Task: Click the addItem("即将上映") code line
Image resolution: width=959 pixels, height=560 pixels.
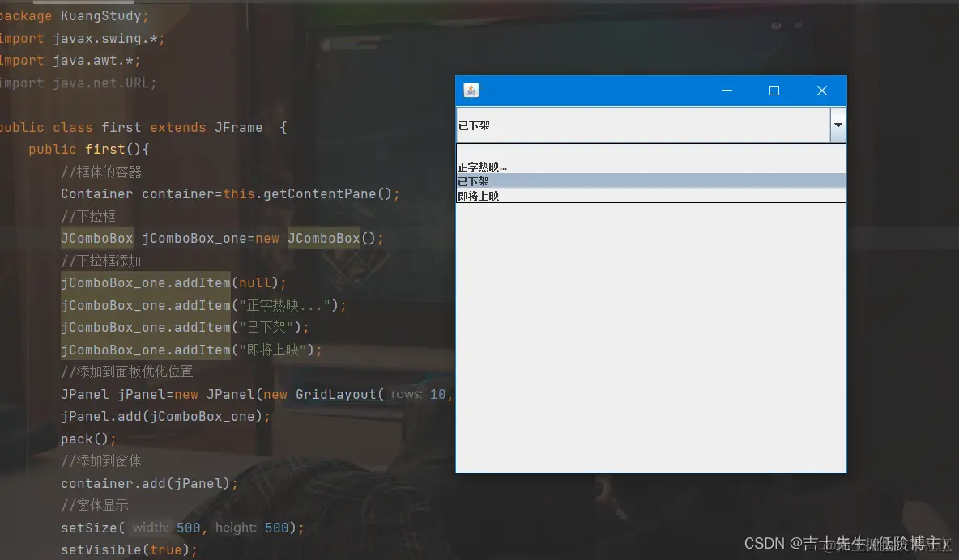Action: click(191, 350)
